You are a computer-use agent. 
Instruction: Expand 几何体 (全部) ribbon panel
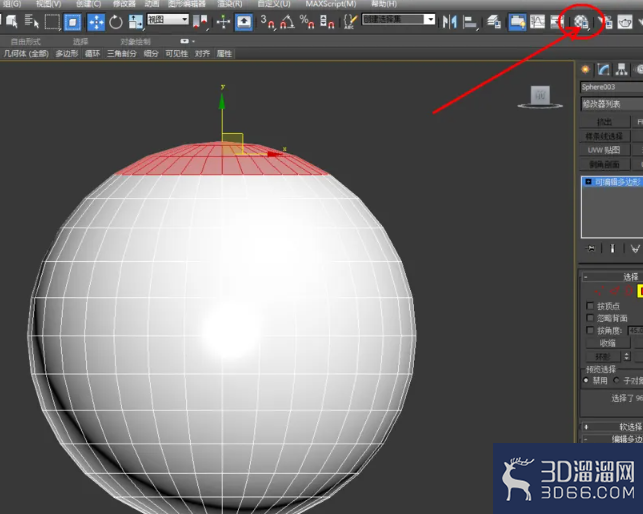pyautogui.click(x=26, y=53)
